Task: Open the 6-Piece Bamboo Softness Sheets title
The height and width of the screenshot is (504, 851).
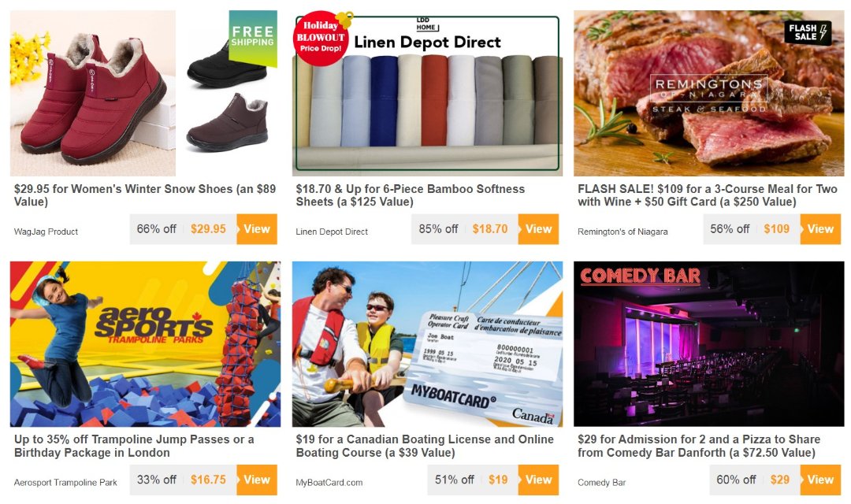Action: coord(411,195)
